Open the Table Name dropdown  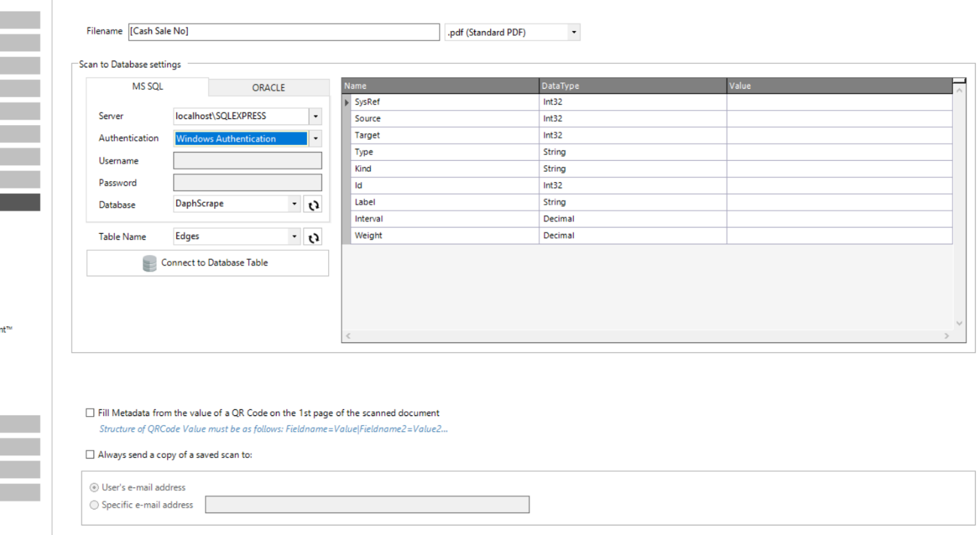(x=295, y=237)
